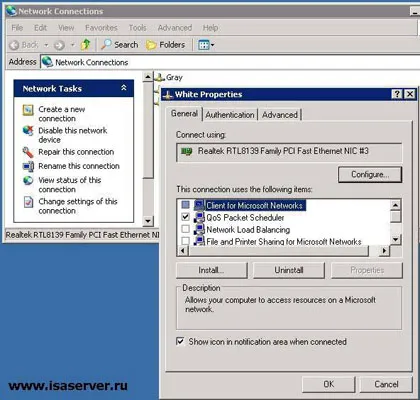Enable Network Load Balancing checkbox
Viewport: 420px width, 400px height.
(x=185, y=229)
